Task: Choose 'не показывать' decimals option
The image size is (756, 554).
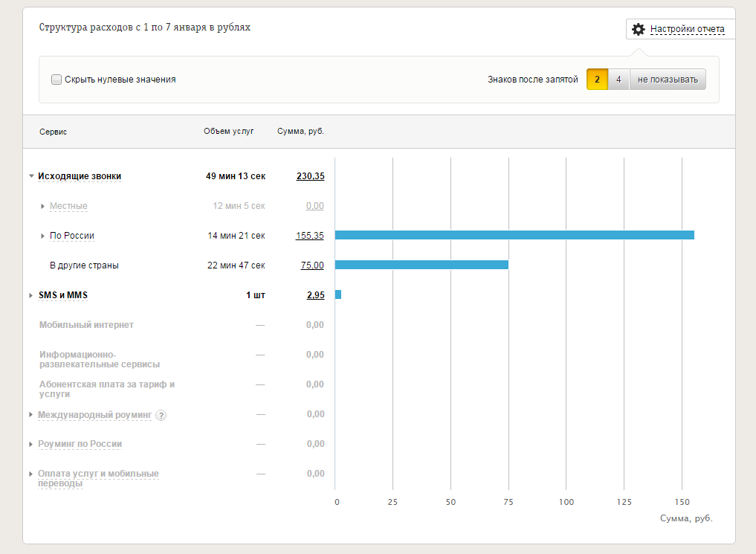Action: coord(668,80)
